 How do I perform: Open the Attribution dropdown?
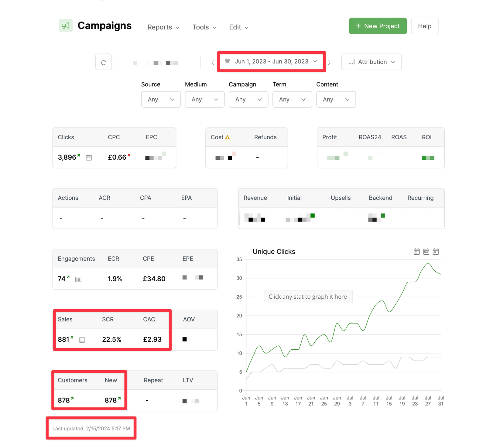(371, 62)
